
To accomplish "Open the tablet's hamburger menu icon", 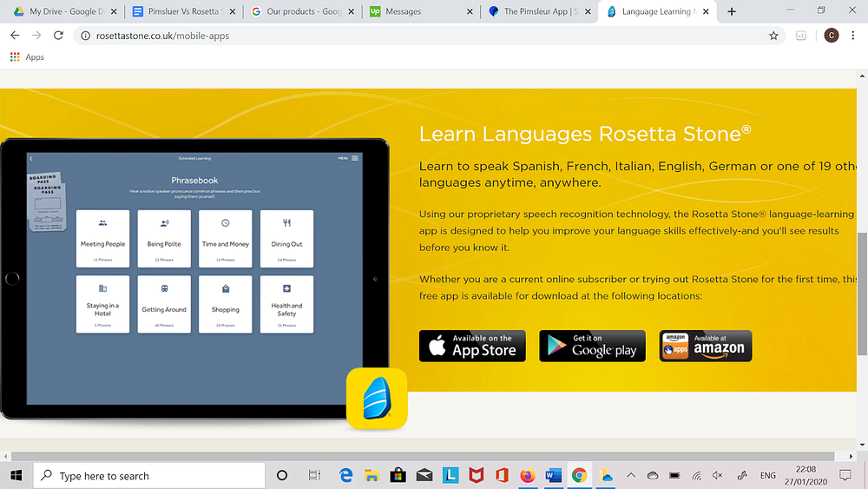I will [355, 158].
